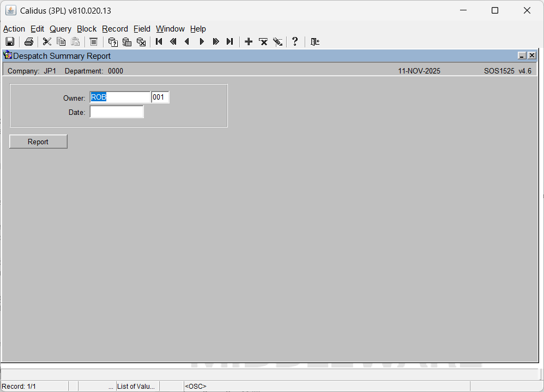Click the Cancel Query database icon
The image size is (544, 392).
141,42
